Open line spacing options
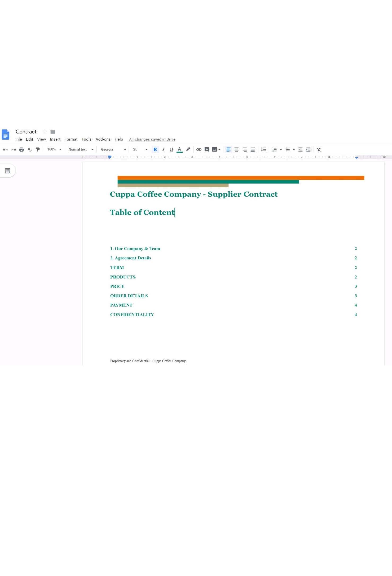The width and height of the screenshot is (392, 576). 263,150
